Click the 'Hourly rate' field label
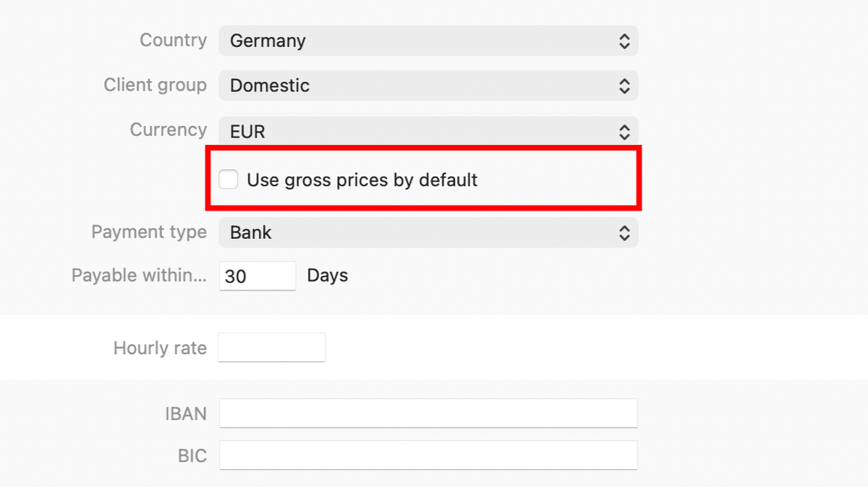The width and height of the screenshot is (868, 488). 160,348
